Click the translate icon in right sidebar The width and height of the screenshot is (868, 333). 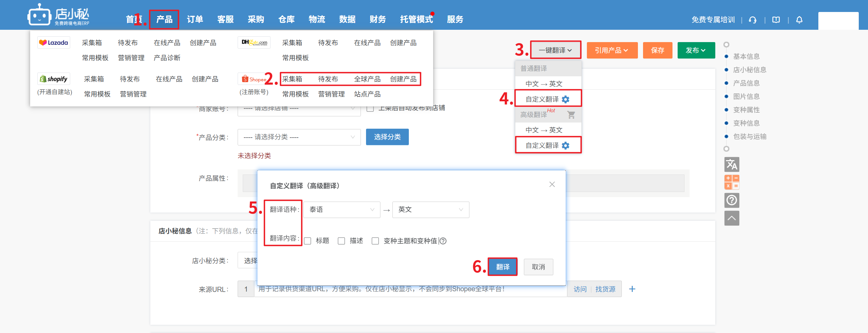pos(731,165)
